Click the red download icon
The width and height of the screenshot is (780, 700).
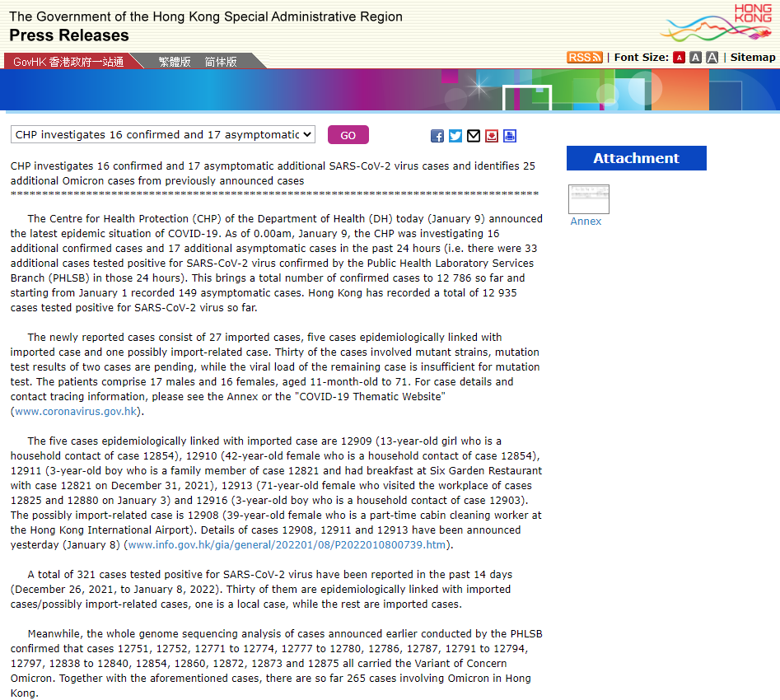pyautogui.click(x=492, y=136)
